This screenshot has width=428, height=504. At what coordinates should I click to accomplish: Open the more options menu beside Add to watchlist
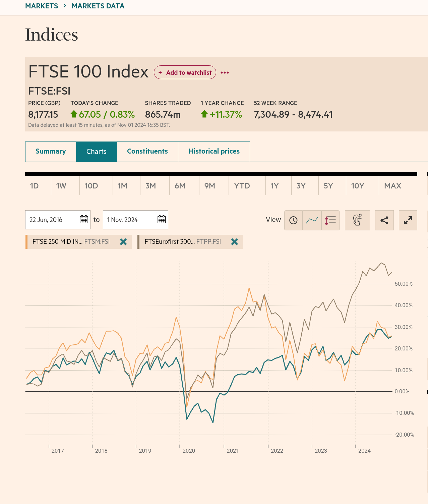coord(225,72)
